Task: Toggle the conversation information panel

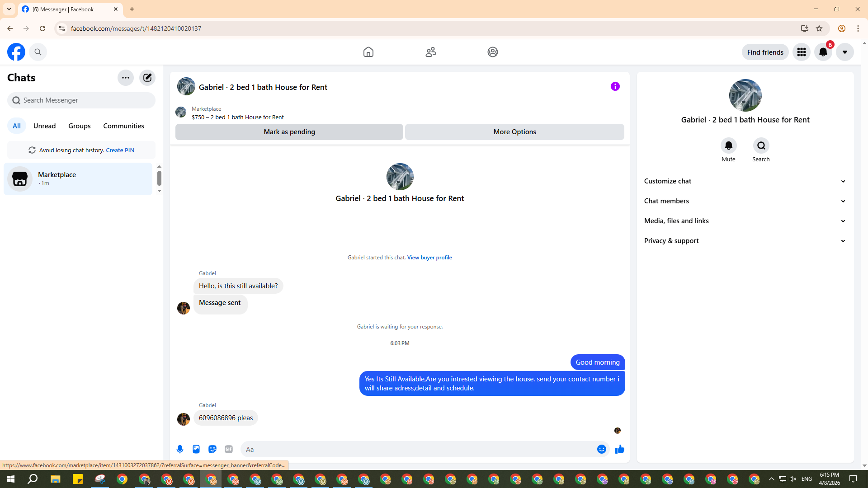Action: [615, 86]
